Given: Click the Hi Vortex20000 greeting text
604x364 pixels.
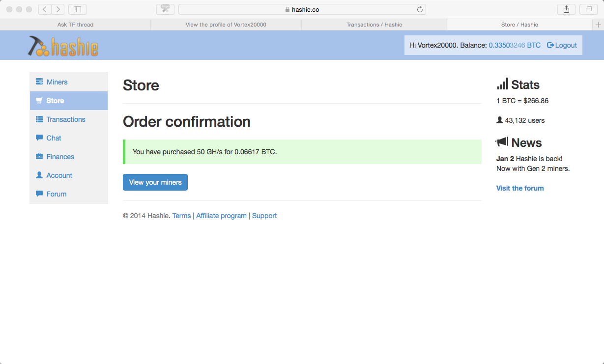Looking at the screenshot, I should [x=433, y=45].
